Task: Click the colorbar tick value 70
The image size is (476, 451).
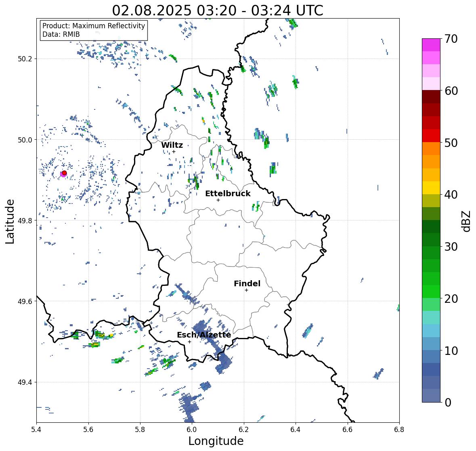Action: (x=451, y=39)
